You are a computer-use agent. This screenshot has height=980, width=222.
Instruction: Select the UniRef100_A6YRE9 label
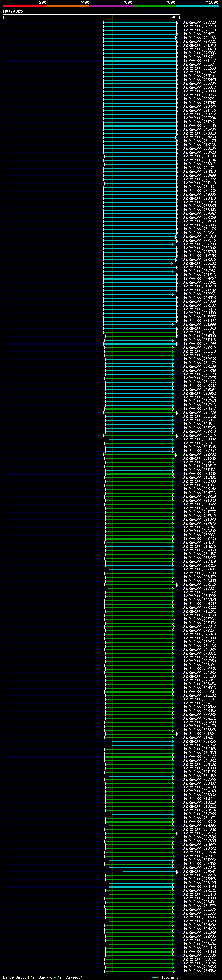tap(199, 496)
